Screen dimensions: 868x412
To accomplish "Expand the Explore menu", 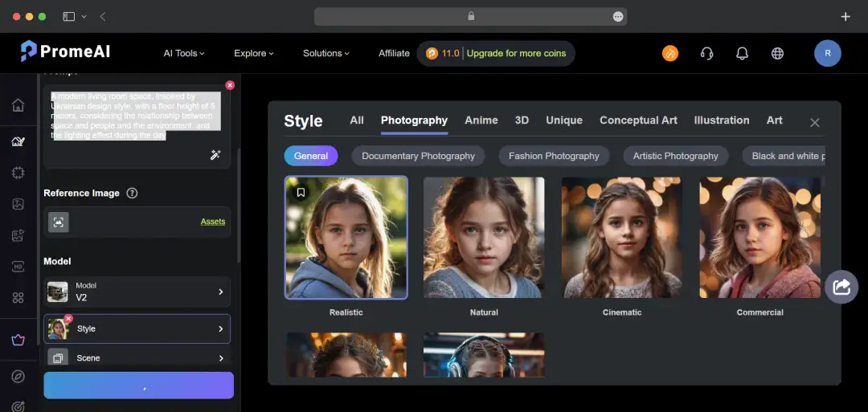I will (254, 53).
